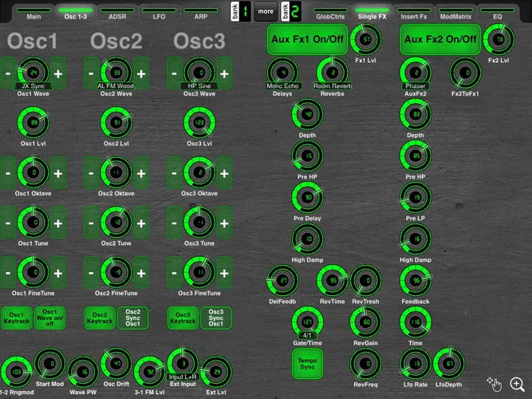
Task: Open the ModMatrix tab
Action: pyautogui.click(x=455, y=14)
